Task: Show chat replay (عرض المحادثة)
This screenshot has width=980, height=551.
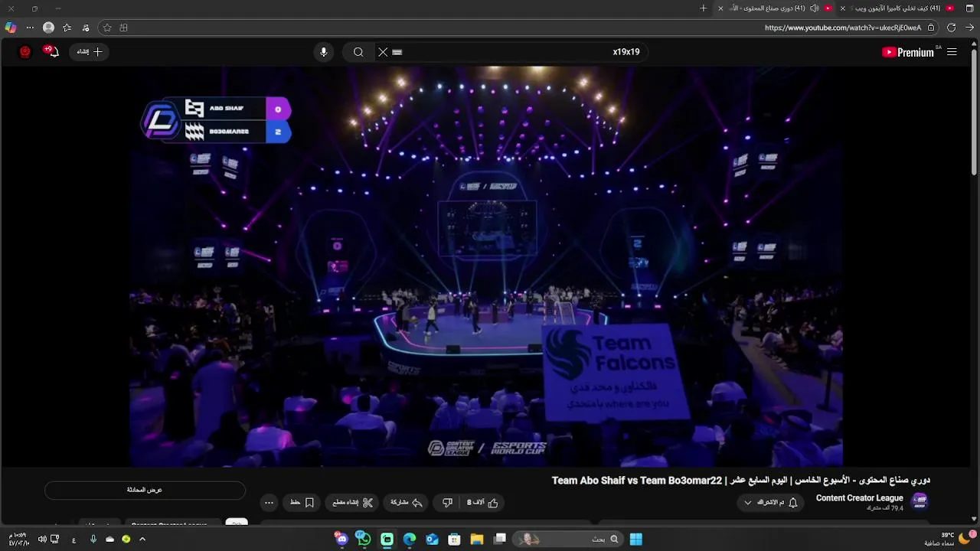Action: (145, 490)
